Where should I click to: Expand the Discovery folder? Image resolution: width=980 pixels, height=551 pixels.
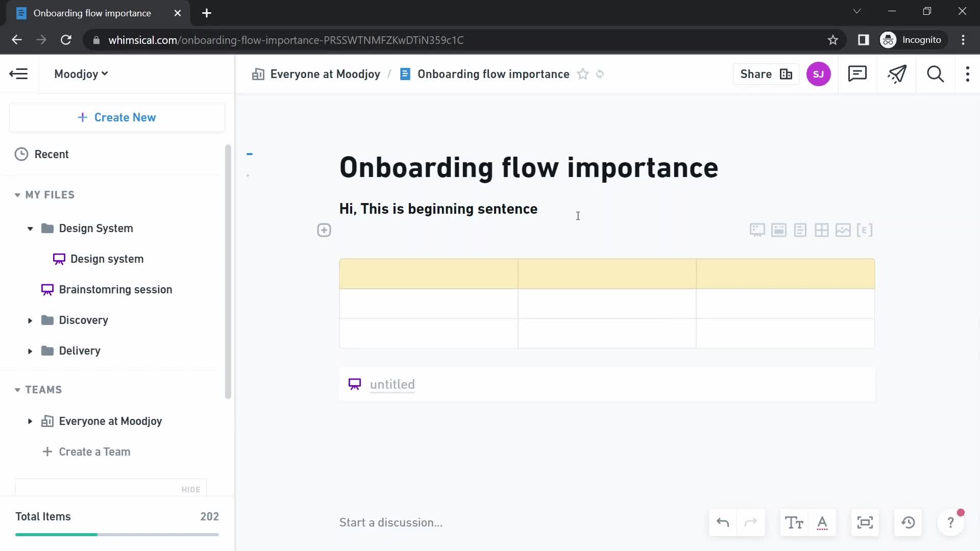point(30,320)
